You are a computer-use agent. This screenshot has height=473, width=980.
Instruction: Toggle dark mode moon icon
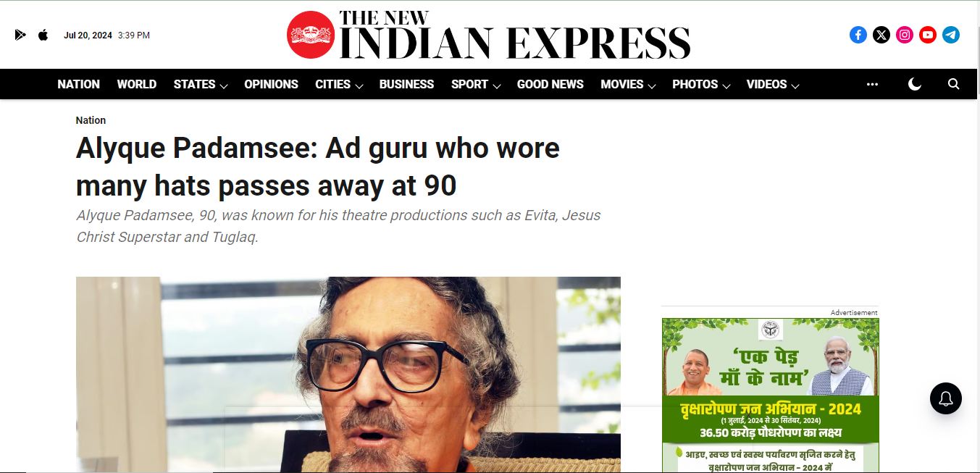click(914, 84)
